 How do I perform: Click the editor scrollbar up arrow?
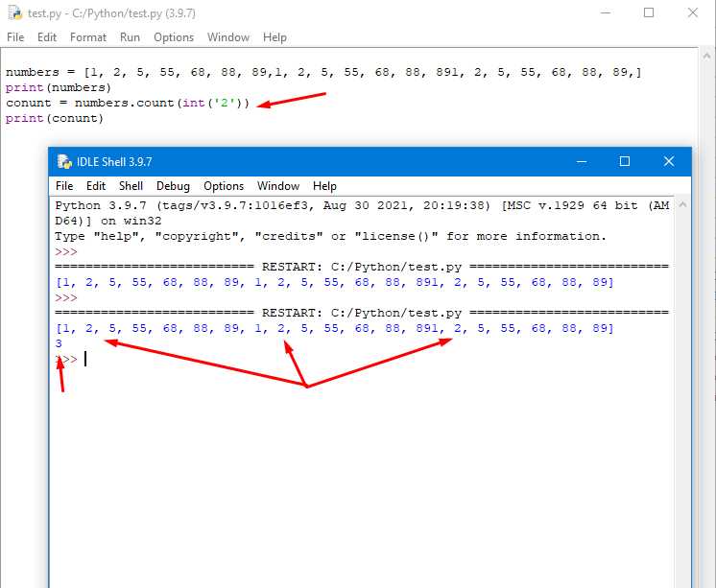pyautogui.click(x=706, y=57)
